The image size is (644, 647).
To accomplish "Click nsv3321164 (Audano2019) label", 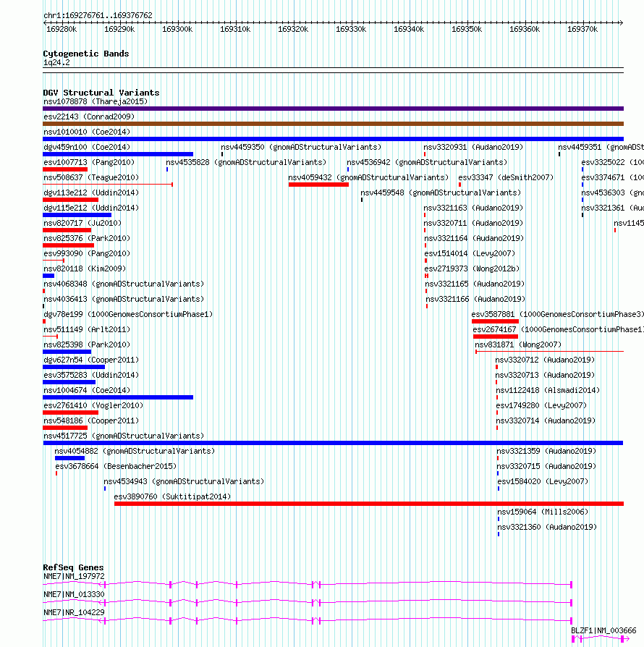I will pyautogui.click(x=474, y=239).
